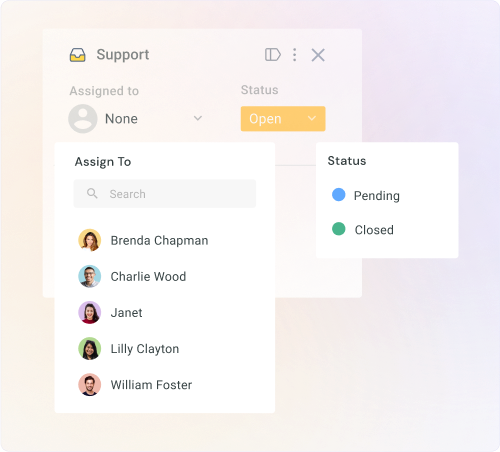This screenshot has height=452, width=500.
Task: Click the Status heading in popup
Action: [347, 161]
